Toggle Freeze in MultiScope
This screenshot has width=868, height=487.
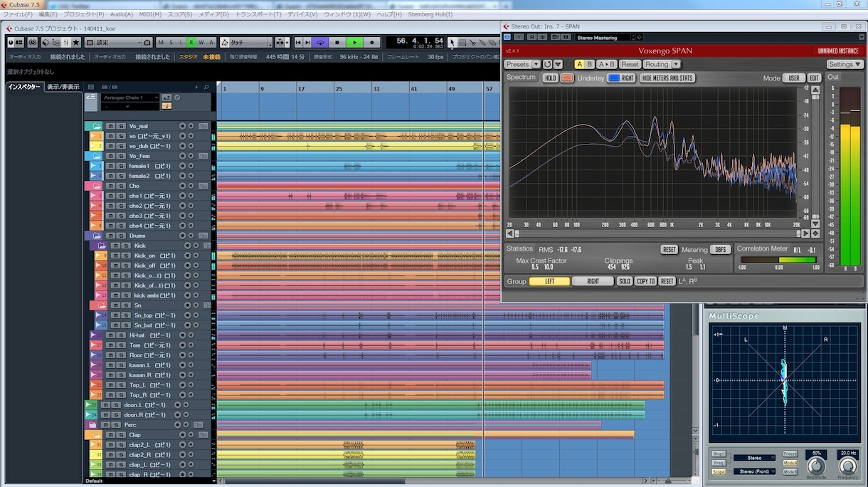790,454
